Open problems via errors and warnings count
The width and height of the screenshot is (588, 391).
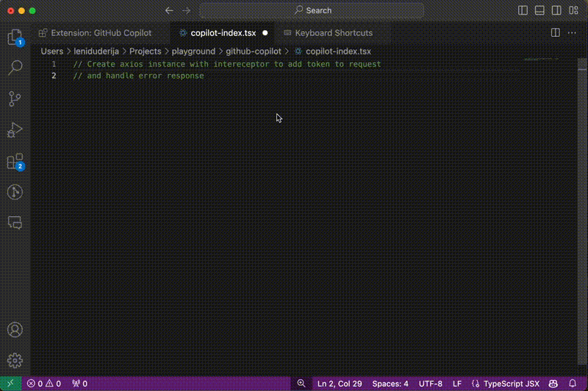tap(44, 384)
